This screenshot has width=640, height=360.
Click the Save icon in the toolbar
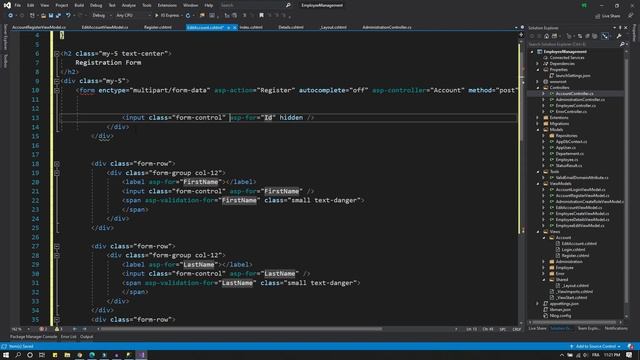pos(51,16)
